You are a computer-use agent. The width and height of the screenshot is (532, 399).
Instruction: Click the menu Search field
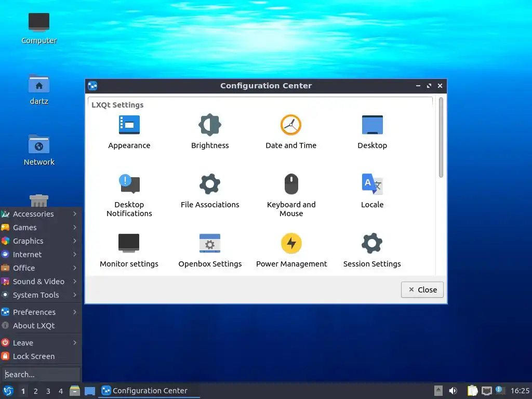(41, 375)
